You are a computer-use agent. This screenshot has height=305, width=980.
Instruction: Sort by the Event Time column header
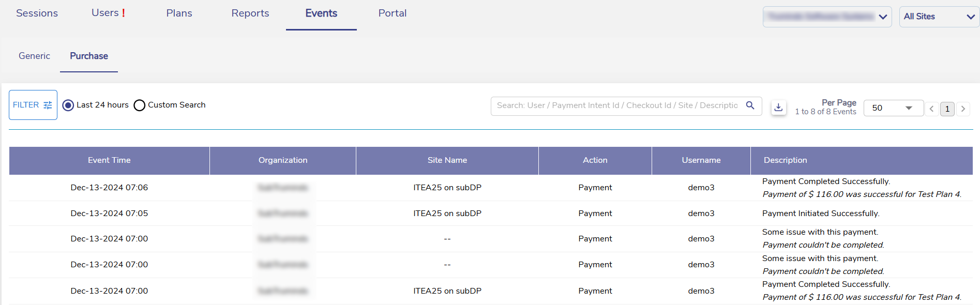tap(109, 160)
